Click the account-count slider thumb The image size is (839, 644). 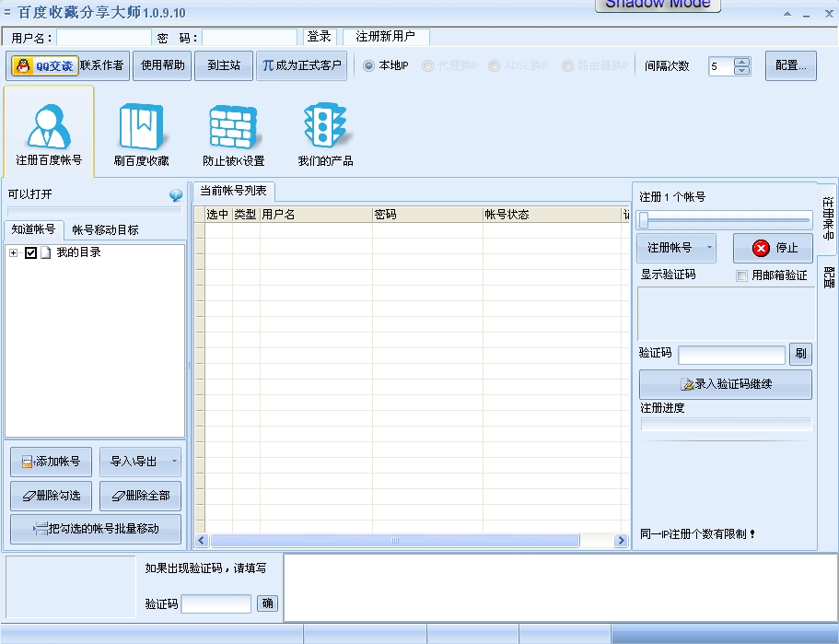tap(644, 219)
